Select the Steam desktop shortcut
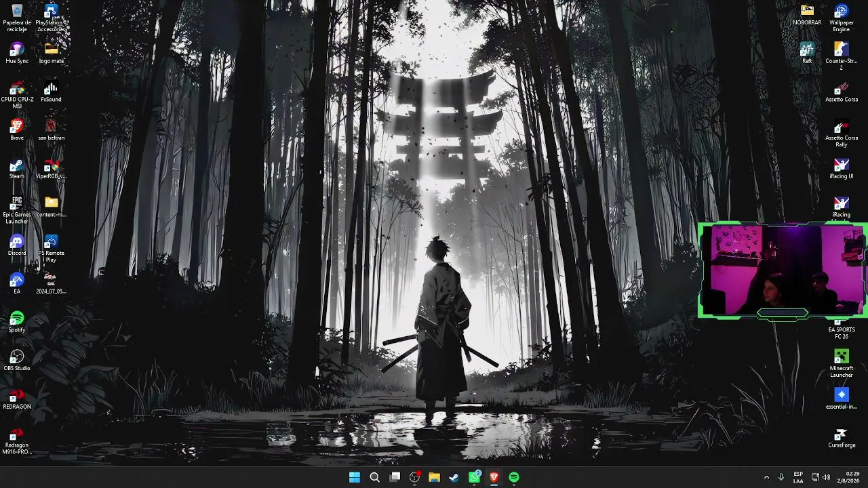 17,169
